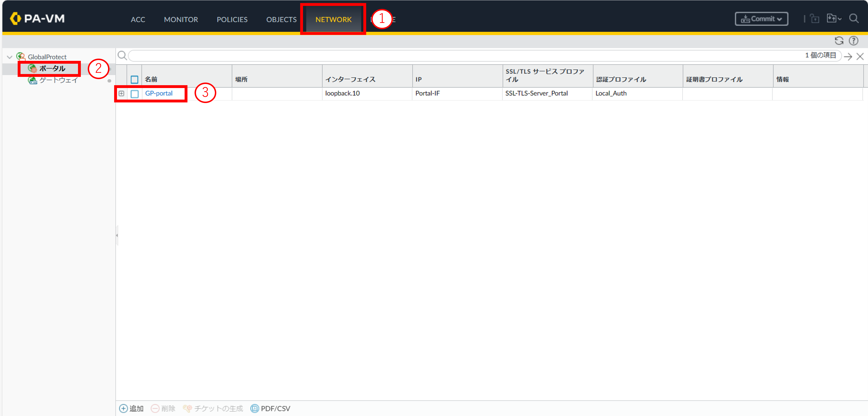Open the help question mark icon
The width and height of the screenshot is (868, 416).
point(854,41)
